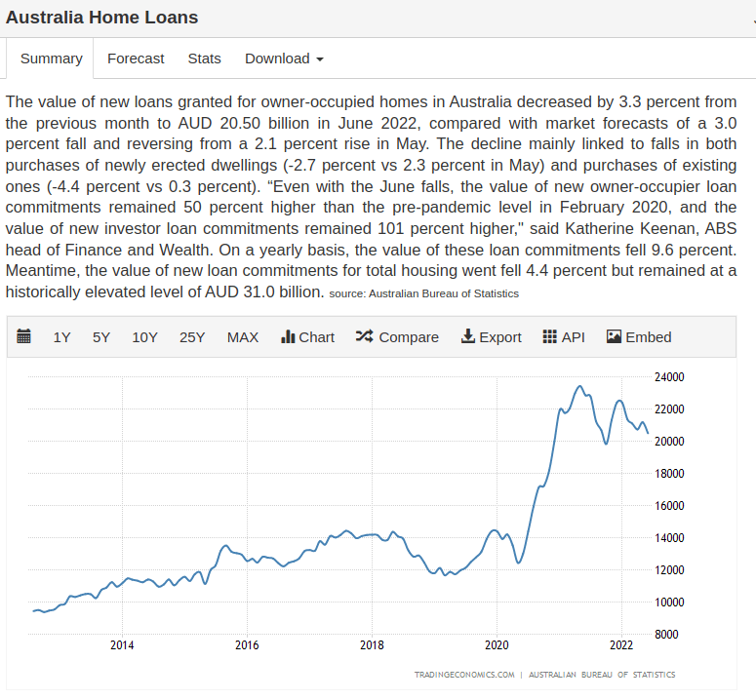The image size is (756, 700).
Task: Click the 2020 x-axis label
Action: pyautogui.click(x=497, y=645)
